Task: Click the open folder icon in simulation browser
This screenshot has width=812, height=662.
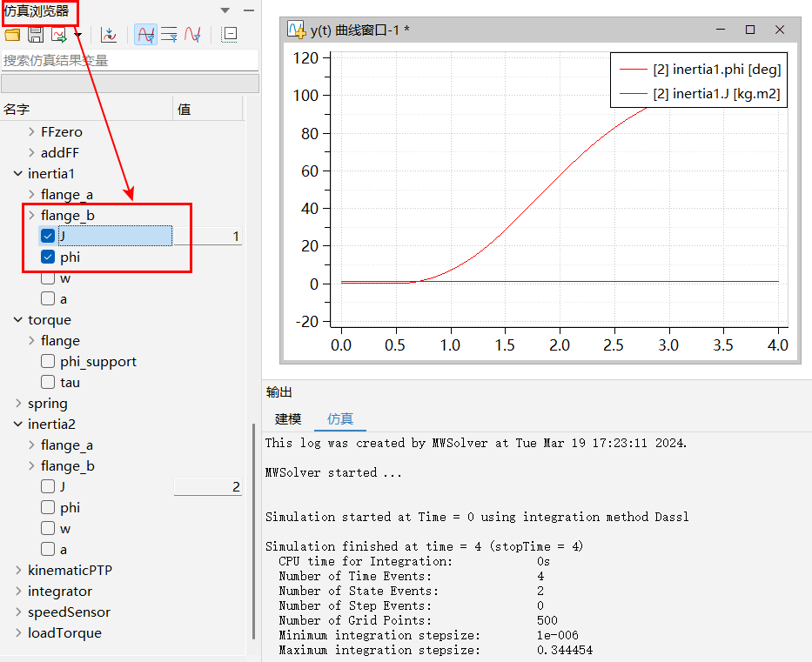Action: click(x=12, y=35)
